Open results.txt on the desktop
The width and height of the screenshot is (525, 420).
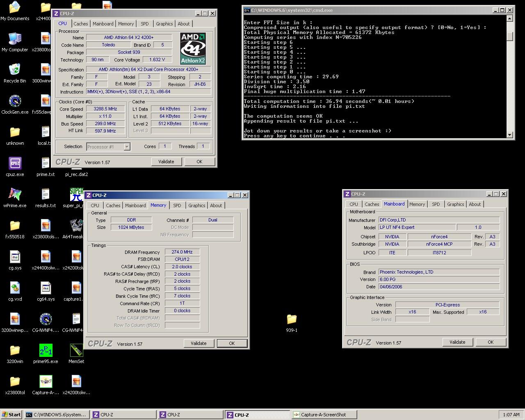point(46,198)
